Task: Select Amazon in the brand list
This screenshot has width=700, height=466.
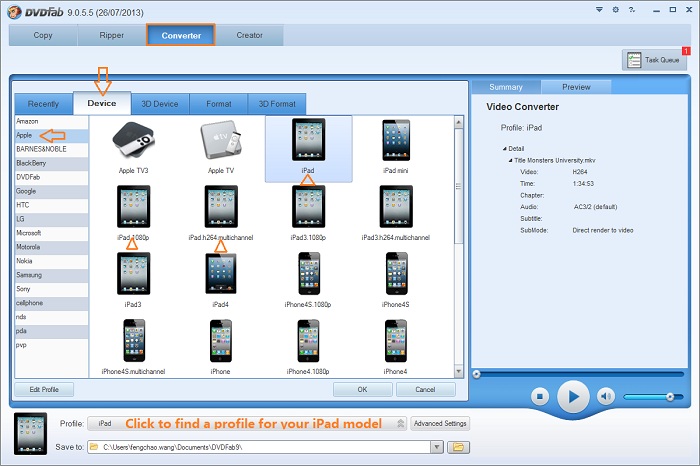Action: [x=52, y=121]
